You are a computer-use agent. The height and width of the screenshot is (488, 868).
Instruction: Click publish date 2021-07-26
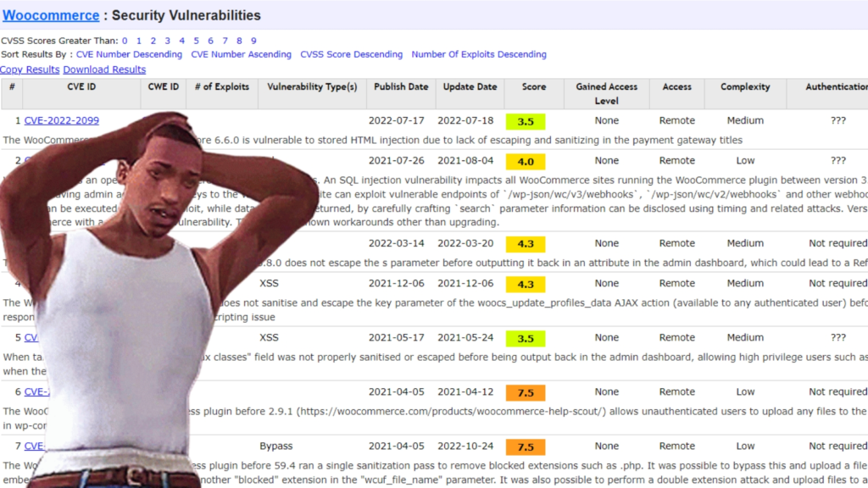pos(397,160)
